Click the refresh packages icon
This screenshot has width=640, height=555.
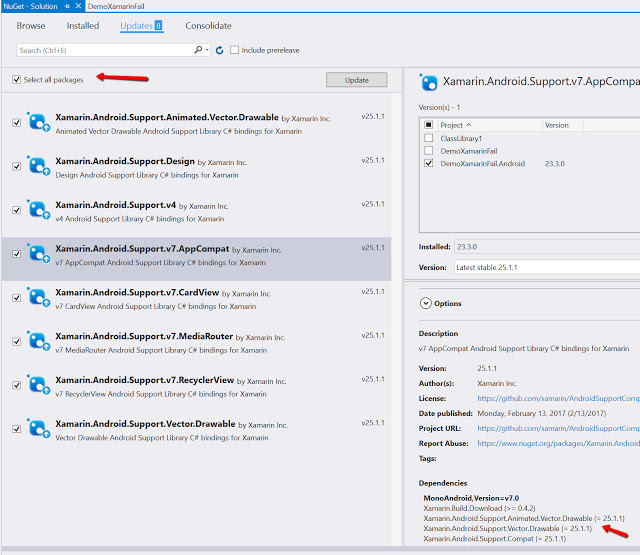click(x=220, y=50)
